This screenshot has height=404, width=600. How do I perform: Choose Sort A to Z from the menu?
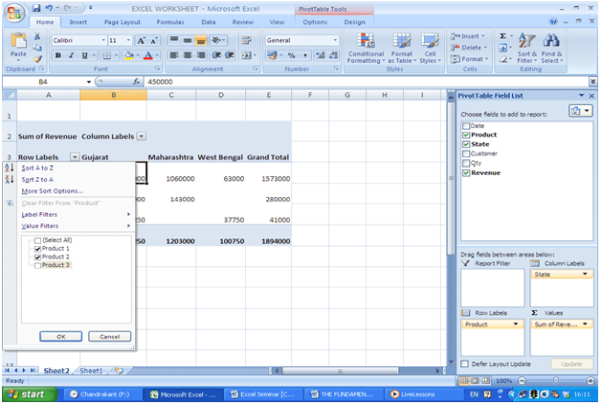click(x=40, y=168)
